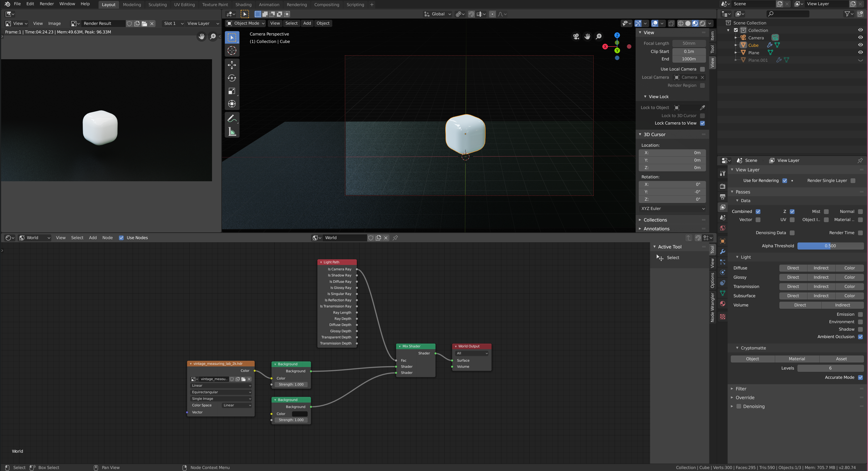Open the Material properties tab icon
Viewport: 868px width, 471px height.
click(x=722, y=304)
